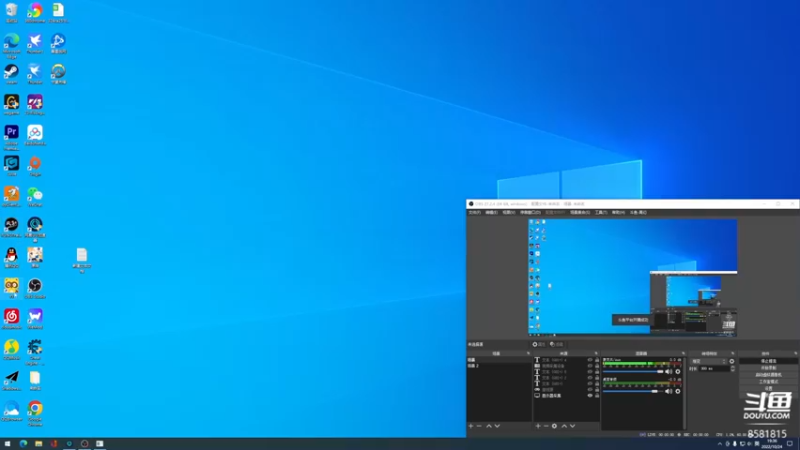Toggle visibility of the 文本 (GDI+) 4 source
Viewport: 800px width, 450px height.
590,360
